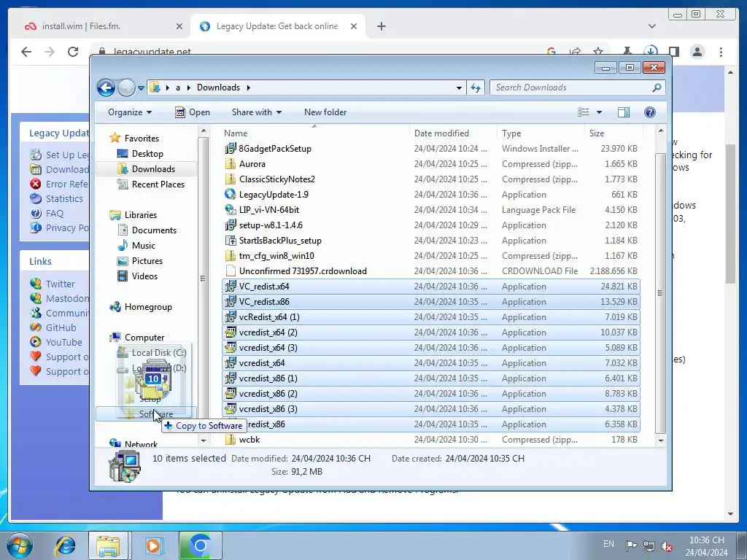Click the Explorer Back navigation button
Image resolution: width=747 pixels, height=560 pixels.
tap(106, 87)
